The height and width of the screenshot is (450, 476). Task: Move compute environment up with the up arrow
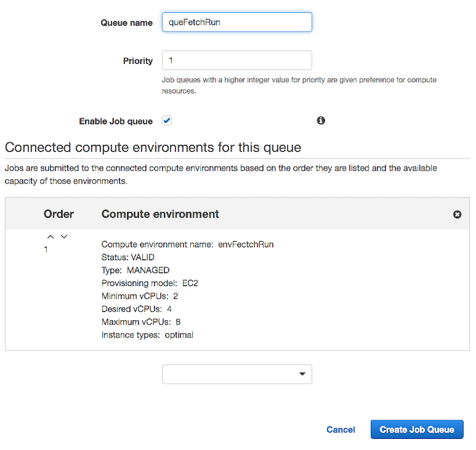(51, 237)
